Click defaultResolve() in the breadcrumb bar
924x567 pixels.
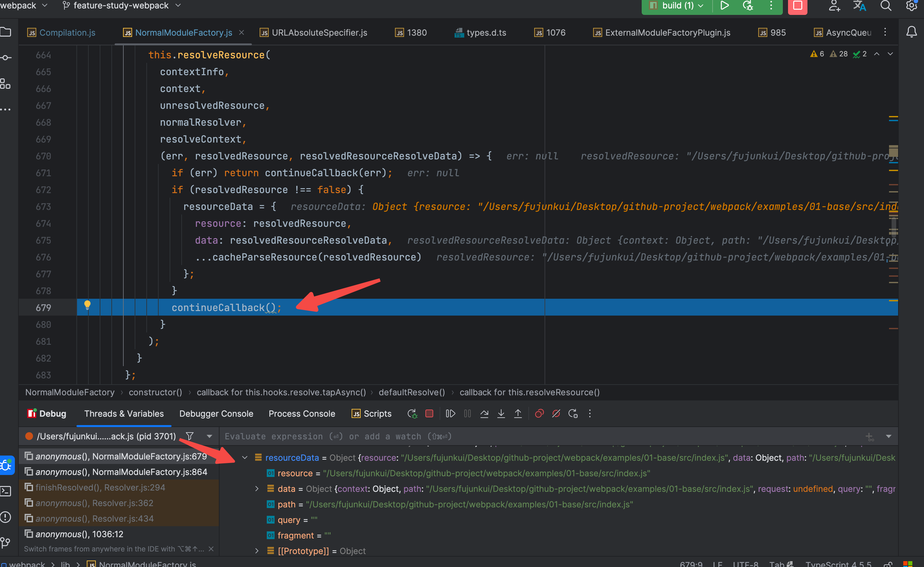coord(411,392)
